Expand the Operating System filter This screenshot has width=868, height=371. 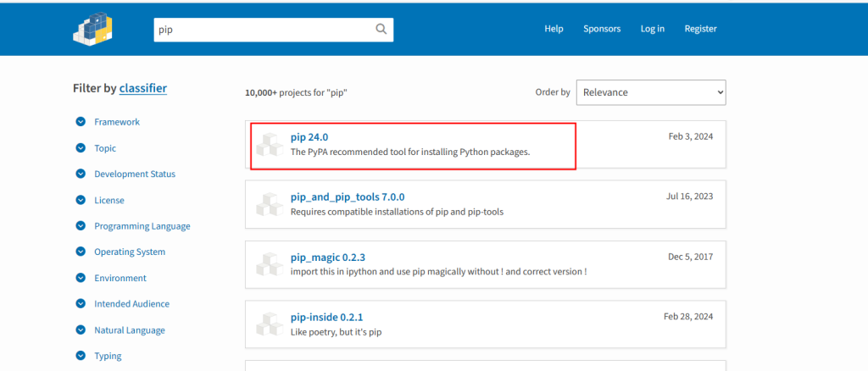tap(81, 252)
